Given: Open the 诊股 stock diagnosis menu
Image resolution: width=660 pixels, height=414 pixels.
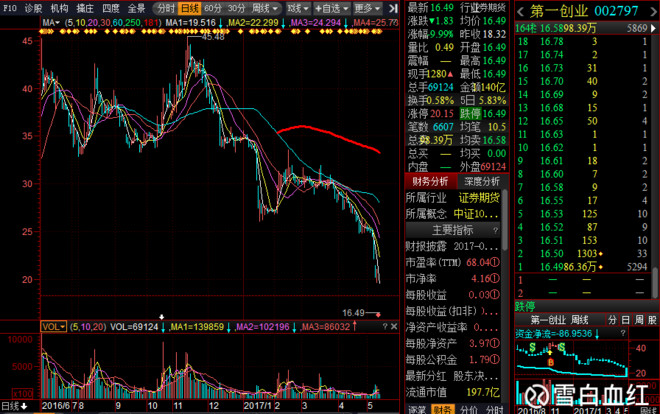Looking at the screenshot, I should [33, 8].
